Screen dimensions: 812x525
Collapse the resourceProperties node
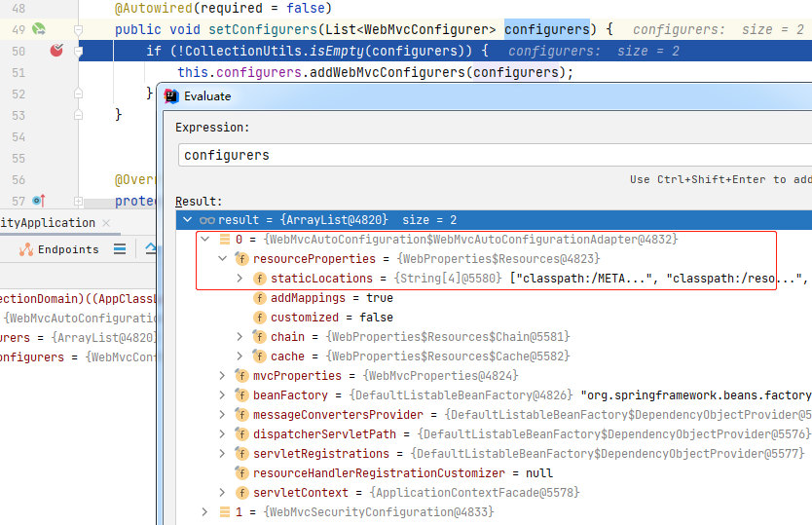[222, 259]
